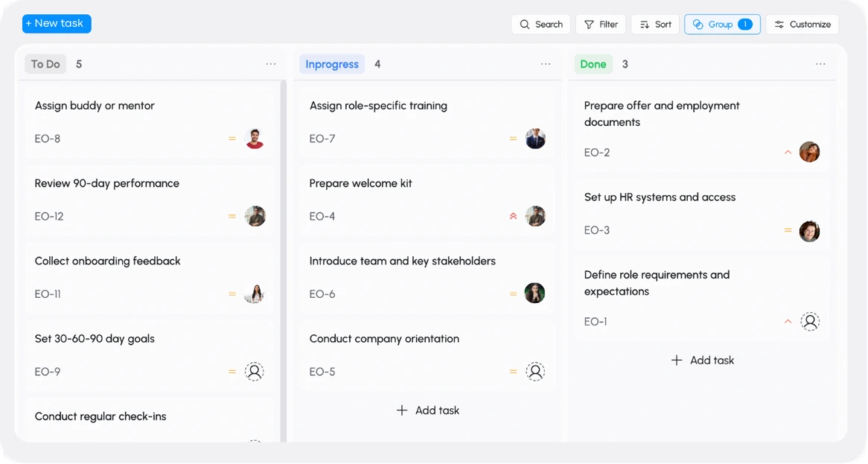
Task: Open the Sort options
Action: [655, 25]
